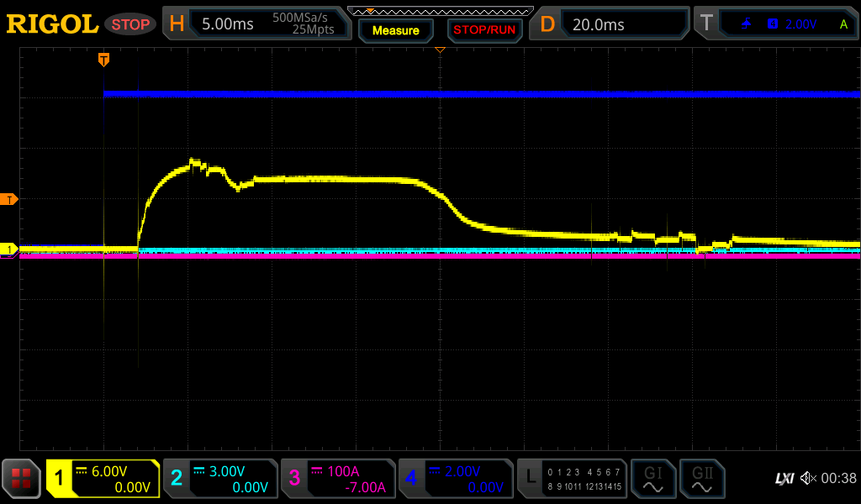Click the red STOP status indicator
The width and height of the screenshot is (861, 504).
point(130,24)
